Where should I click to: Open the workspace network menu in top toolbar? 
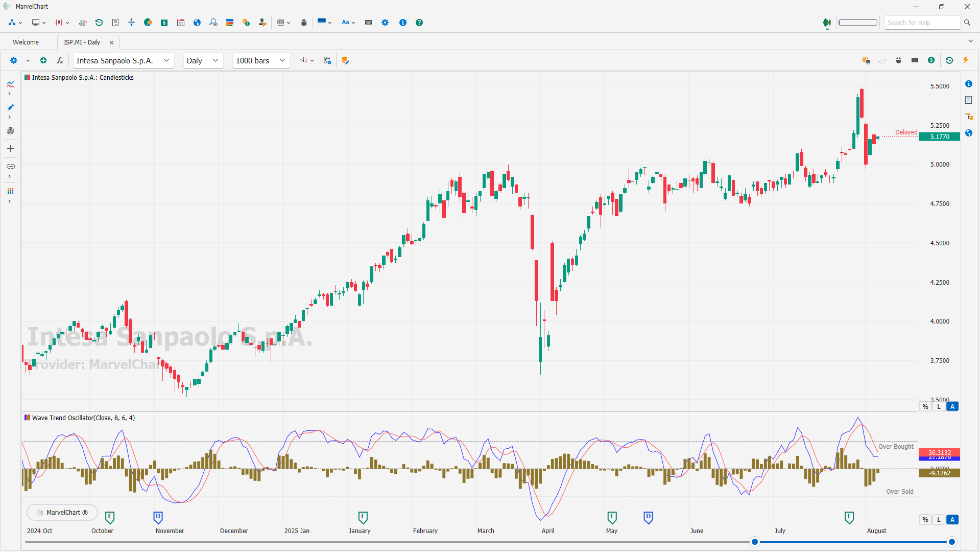coord(15,22)
